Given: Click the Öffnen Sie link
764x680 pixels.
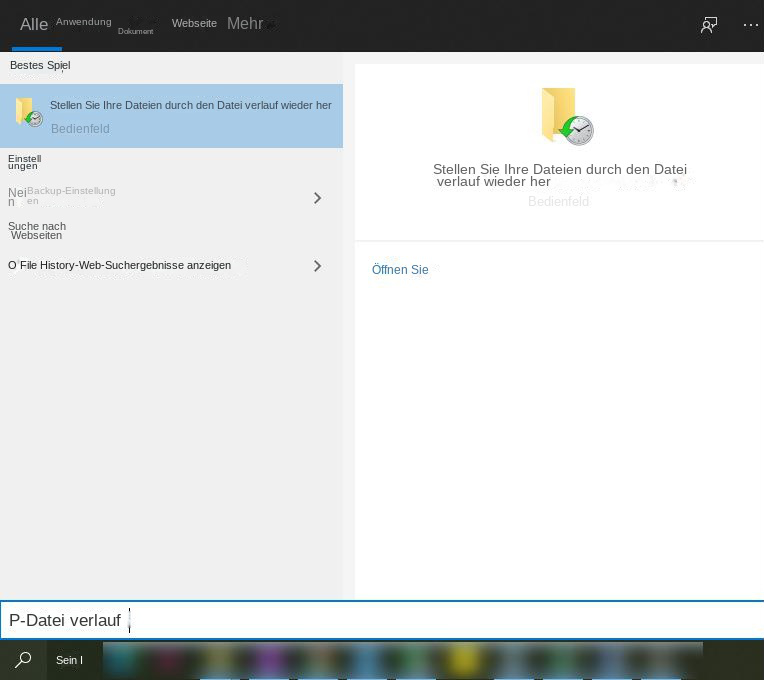Looking at the screenshot, I should (x=400, y=269).
